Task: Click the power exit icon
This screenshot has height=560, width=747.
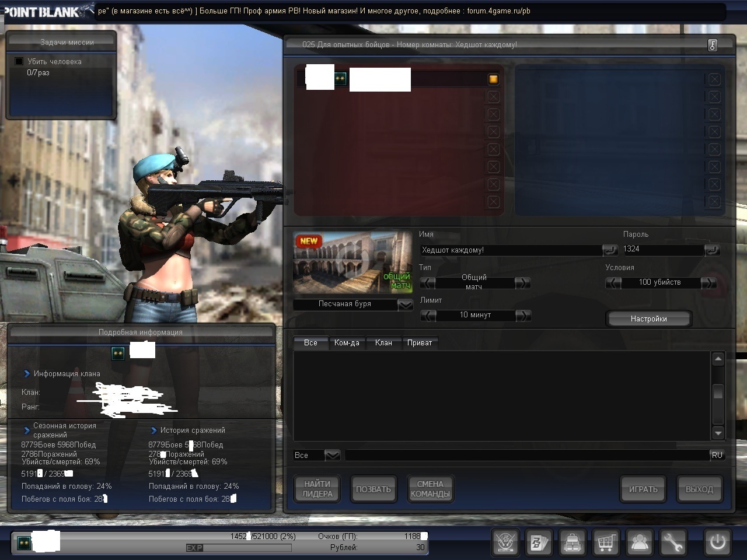Action: pyautogui.click(x=717, y=543)
